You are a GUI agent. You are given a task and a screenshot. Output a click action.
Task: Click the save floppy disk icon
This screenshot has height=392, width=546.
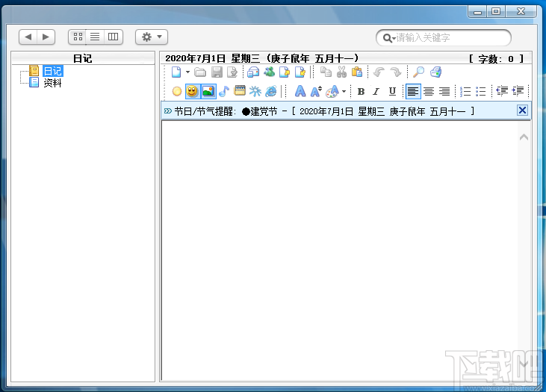pyautogui.click(x=217, y=72)
